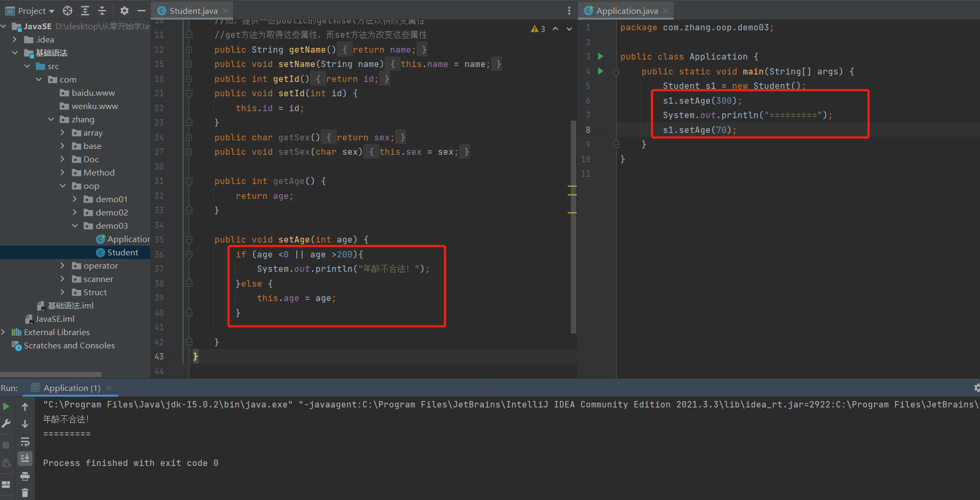Click the Project panel horizontal scrollbar
The image size is (980, 500).
coord(51,374)
